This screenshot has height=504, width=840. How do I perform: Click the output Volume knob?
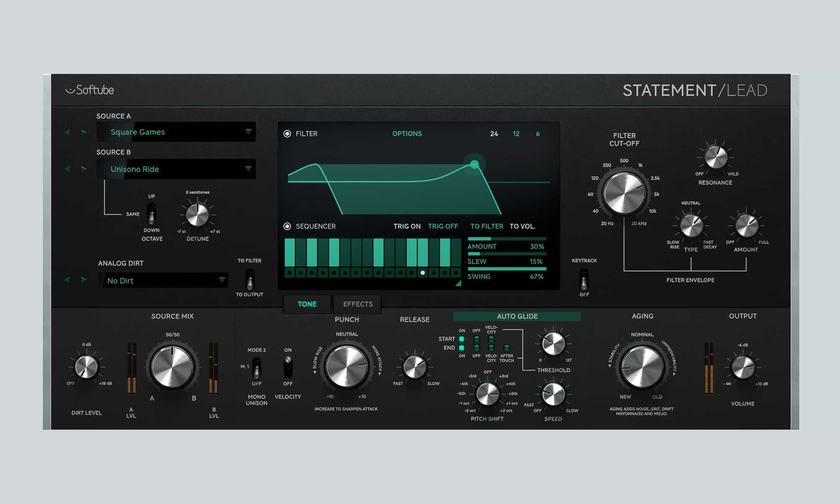pyautogui.click(x=743, y=367)
